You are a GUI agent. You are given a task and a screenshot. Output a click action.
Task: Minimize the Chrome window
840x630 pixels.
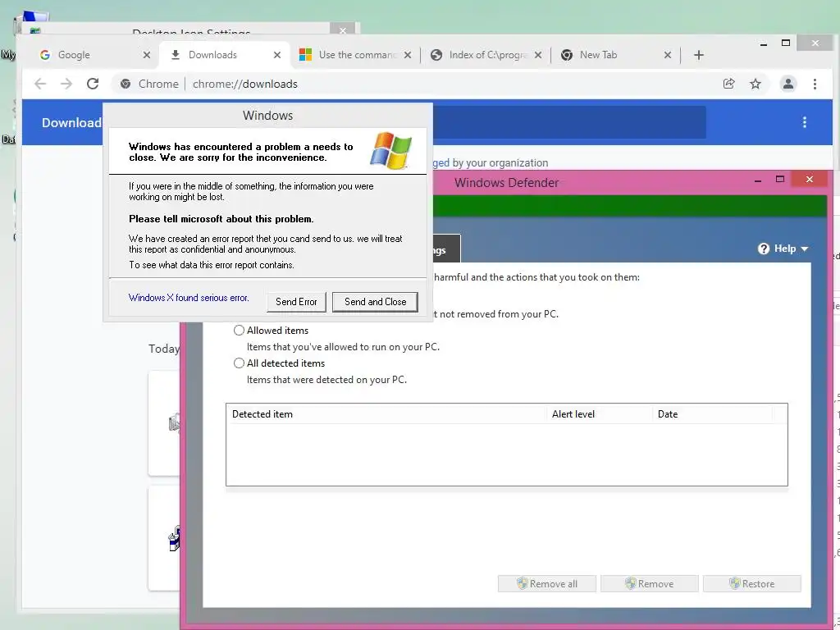coord(764,44)
